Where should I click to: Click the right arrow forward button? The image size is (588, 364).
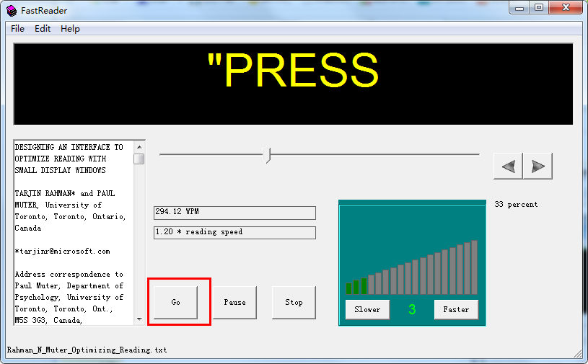537,166
